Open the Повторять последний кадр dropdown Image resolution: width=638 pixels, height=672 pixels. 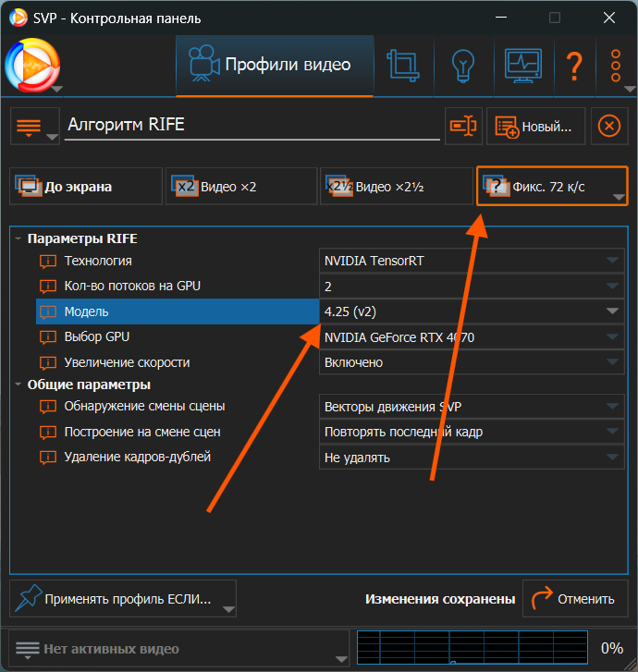tap(472, 432)
